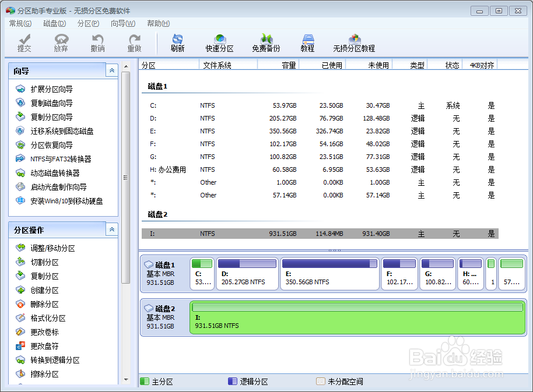Click the green 主分区 legend swatch
Image resolution: width=533 pixels, height=392 pixels.
[x=145, y=381]
